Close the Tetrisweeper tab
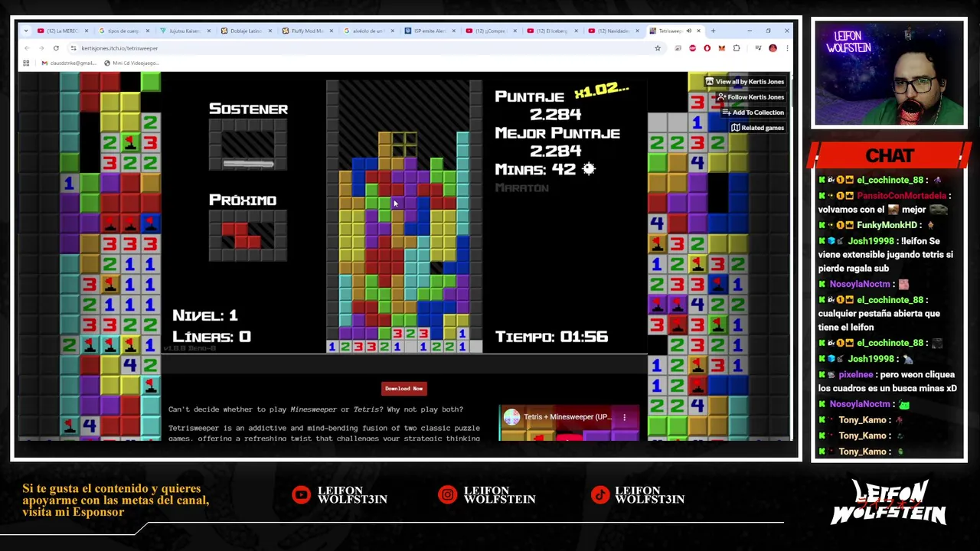Viewport: 980px width, 551px height. (698, 31)
